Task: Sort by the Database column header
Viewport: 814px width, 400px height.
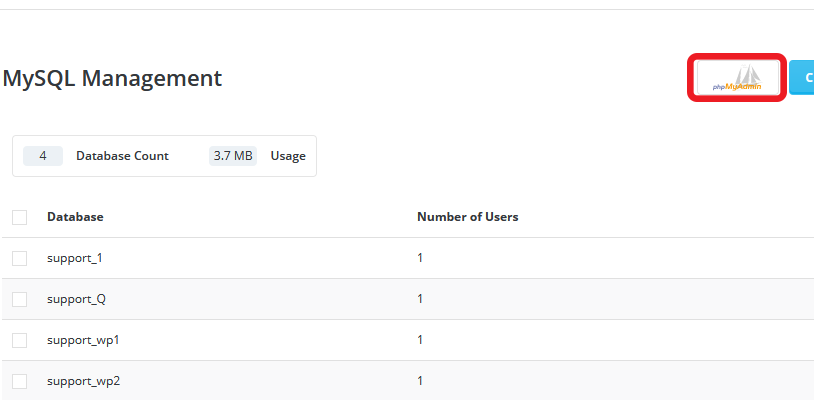Action: coord(75,217)
